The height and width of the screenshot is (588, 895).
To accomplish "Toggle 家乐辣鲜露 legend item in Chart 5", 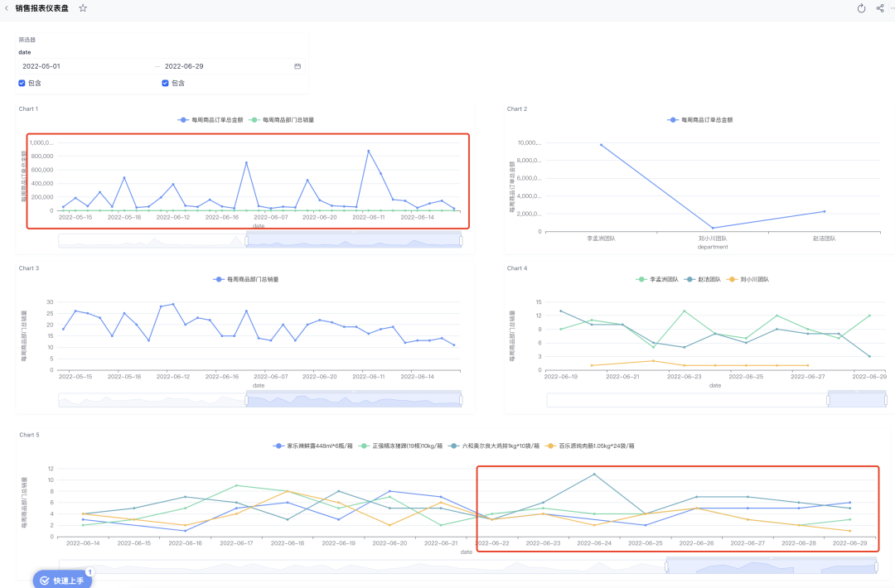I will coord(312,446).
